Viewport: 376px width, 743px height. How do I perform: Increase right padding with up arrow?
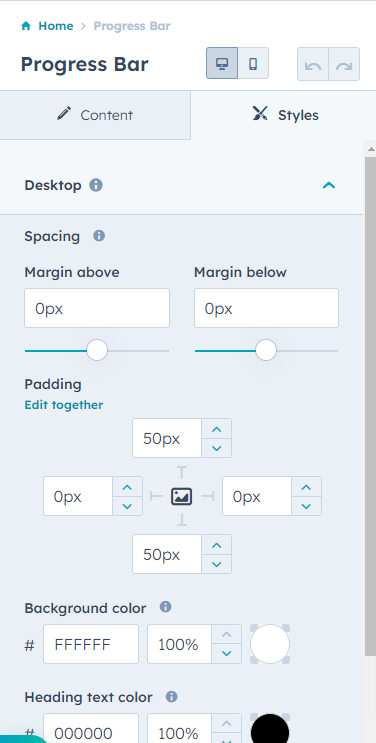306,487
